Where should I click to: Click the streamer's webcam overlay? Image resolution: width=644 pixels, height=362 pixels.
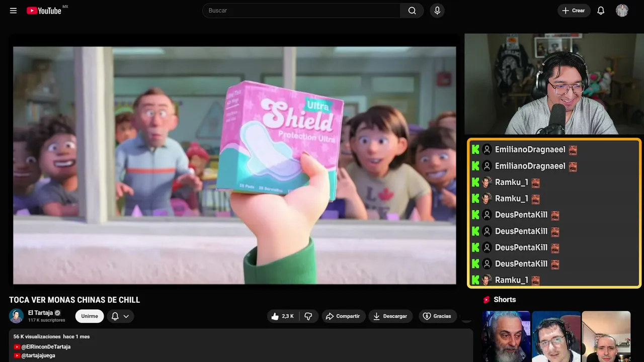554,84
